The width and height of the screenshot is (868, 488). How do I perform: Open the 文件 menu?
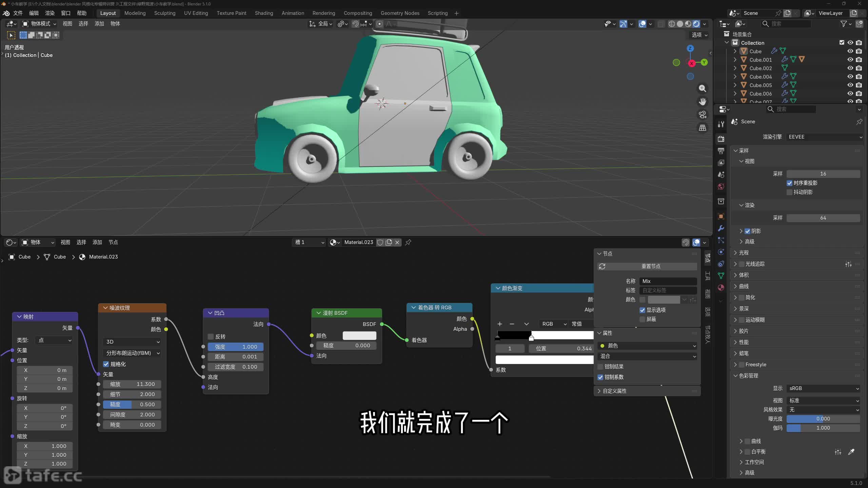18,13
